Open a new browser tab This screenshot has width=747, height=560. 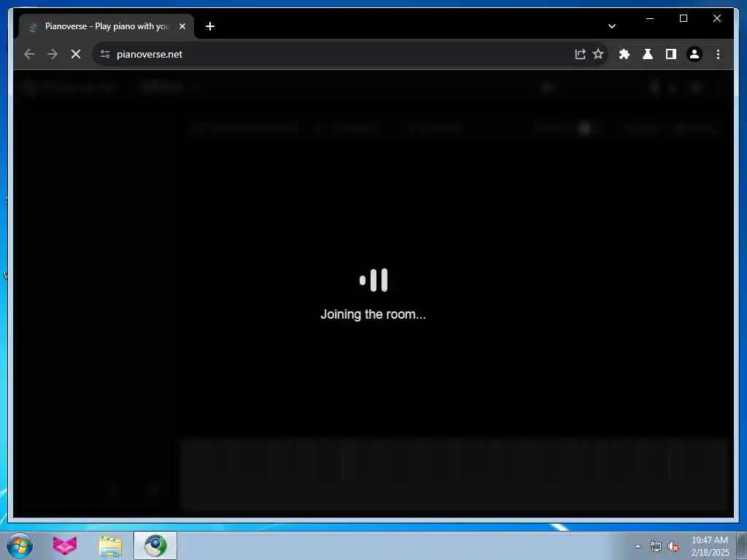pyautogui.click(x=210, y=27)
